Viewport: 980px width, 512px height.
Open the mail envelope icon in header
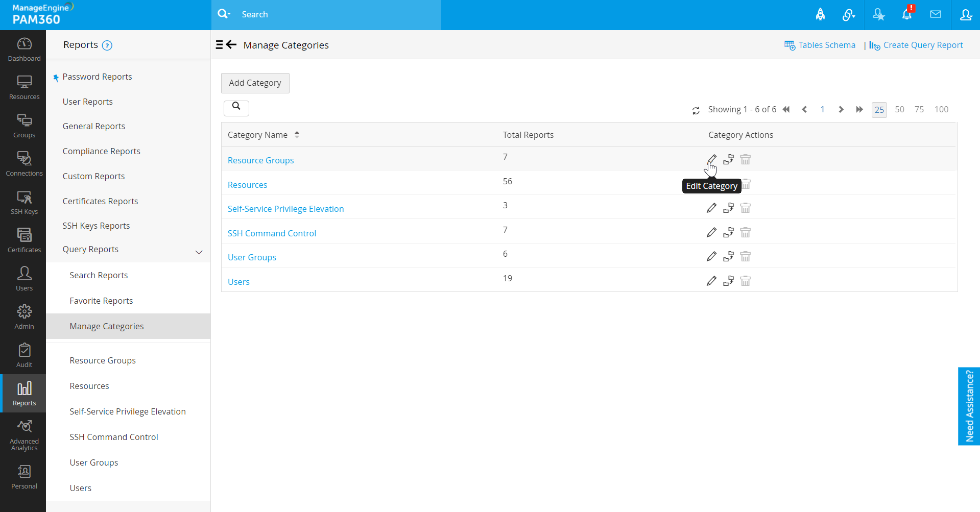tap(936, 15)
